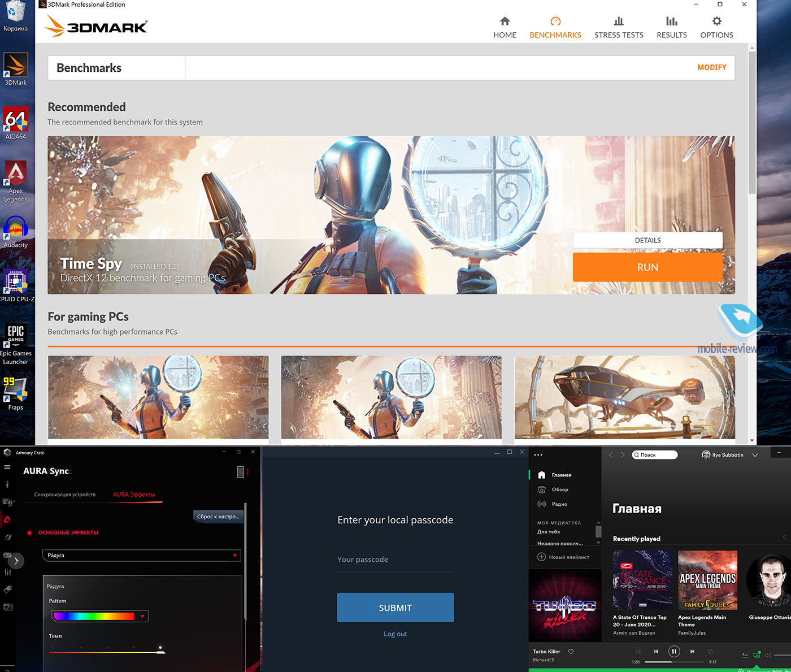
Task: Click the orange RUN button for Time Spy
Action: click(647, 267)
